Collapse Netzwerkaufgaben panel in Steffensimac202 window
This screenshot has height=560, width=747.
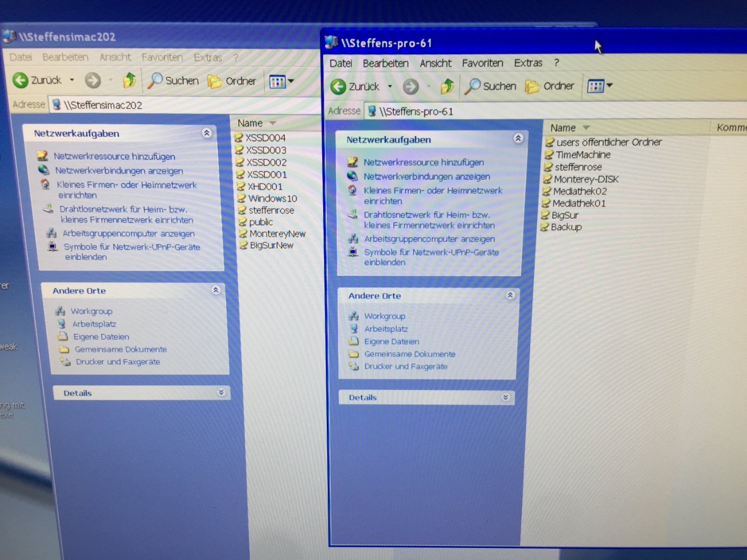(x=206, y=133)
